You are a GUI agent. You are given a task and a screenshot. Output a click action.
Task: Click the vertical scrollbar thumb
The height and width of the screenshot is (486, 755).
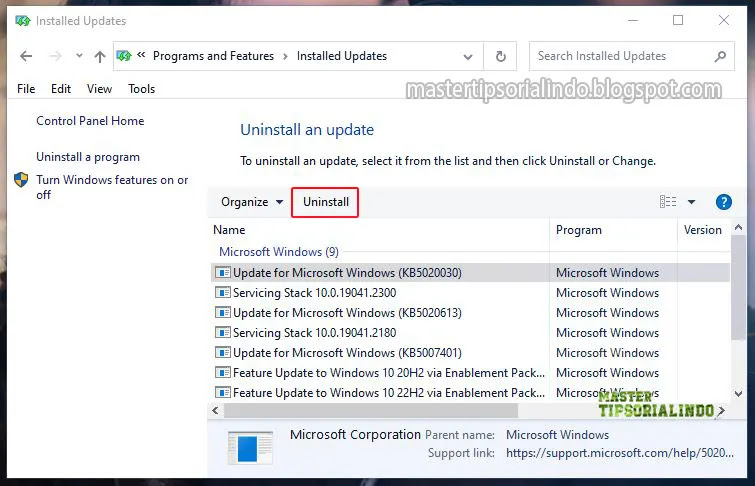point(738,287)
